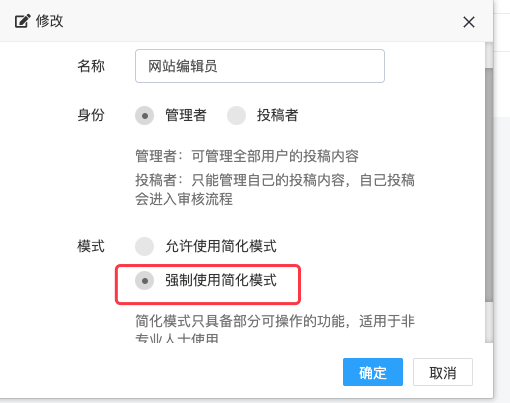The height and width of the screenshot is (403, 510).
Task: Click the 投稿者 option label text
Action: [277, 115]
